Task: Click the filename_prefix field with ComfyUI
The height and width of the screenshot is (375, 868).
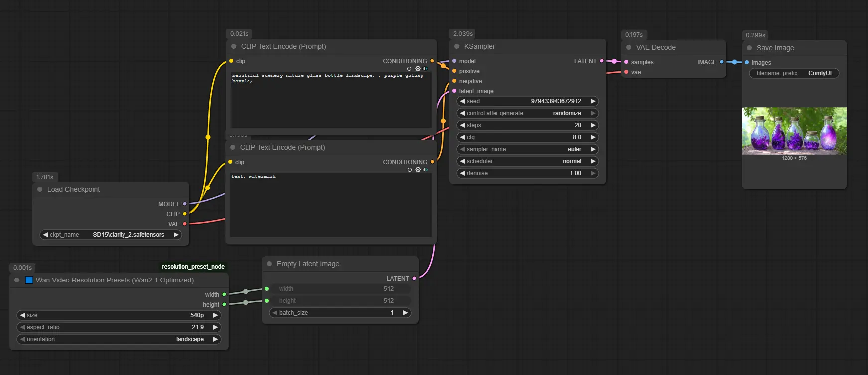Action: click(794, 73)
